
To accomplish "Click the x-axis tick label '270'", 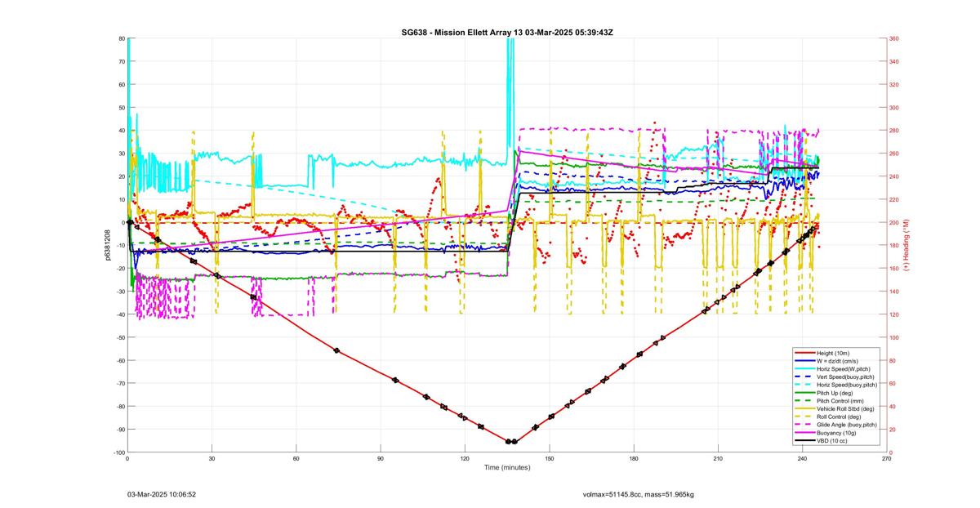I will click(886, 458).
